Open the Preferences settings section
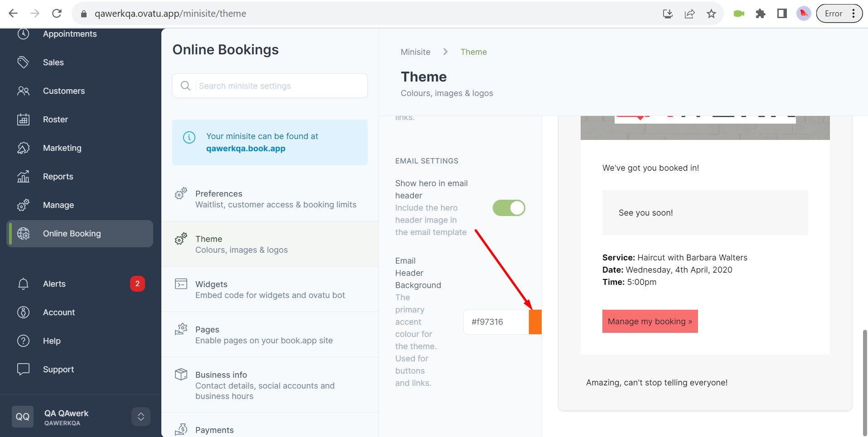868x437 pixels. click(x=270, y=199)
